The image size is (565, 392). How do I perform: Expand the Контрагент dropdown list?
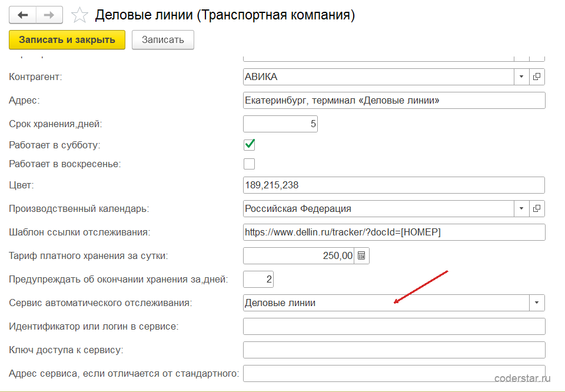[x=521, y=77]
